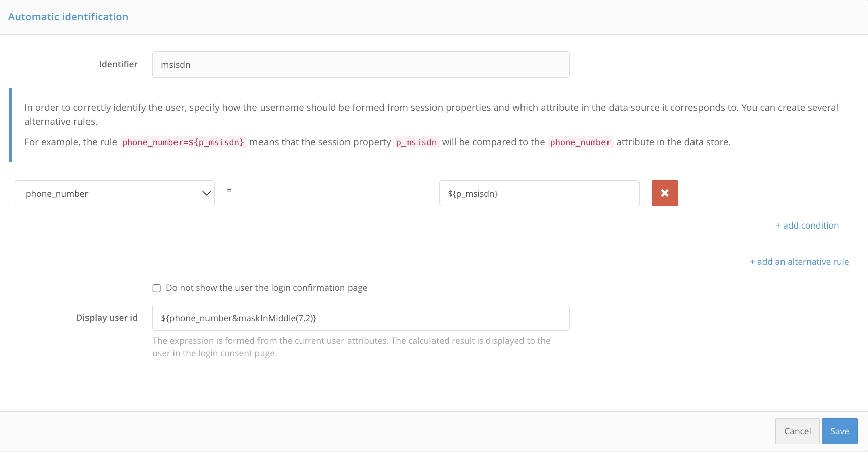Tick the login confirmation page checkbox box
This screenshot has height=452, width=868.
pyautogui.click(x=157, y=288)
